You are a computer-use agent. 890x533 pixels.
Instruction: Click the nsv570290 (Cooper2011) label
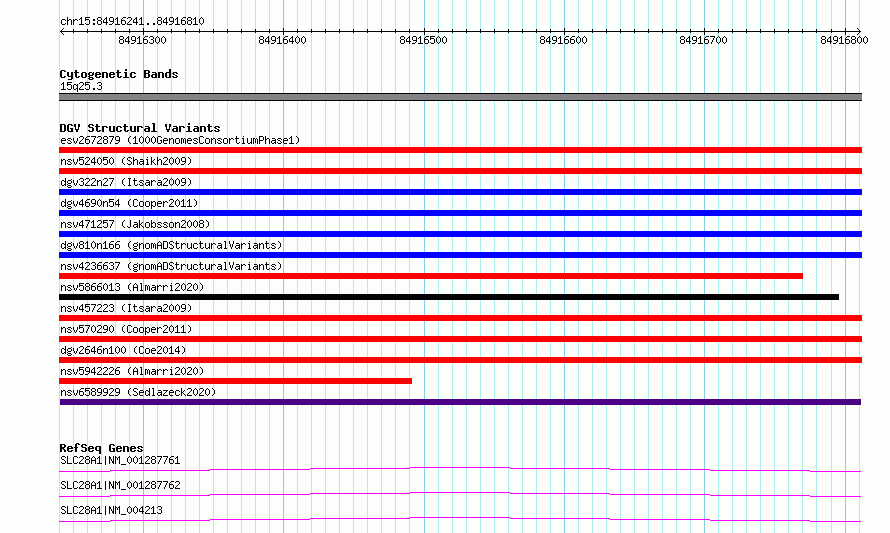point(126,329)
